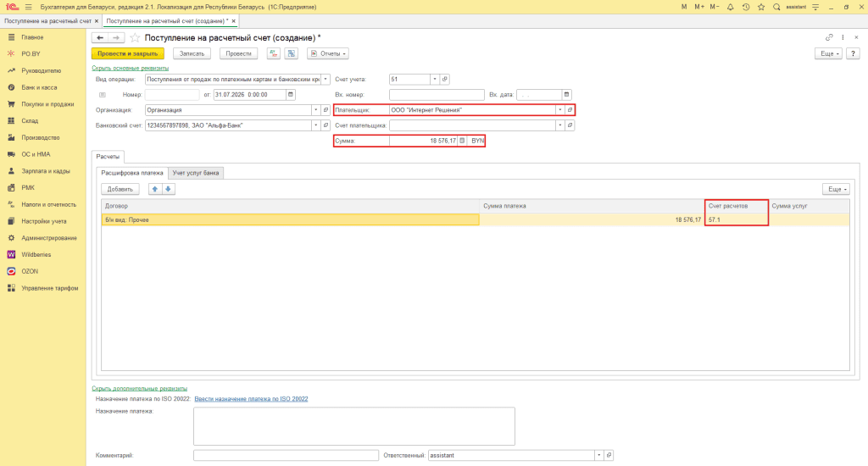Open global search magnifier icon

point(776,7)
